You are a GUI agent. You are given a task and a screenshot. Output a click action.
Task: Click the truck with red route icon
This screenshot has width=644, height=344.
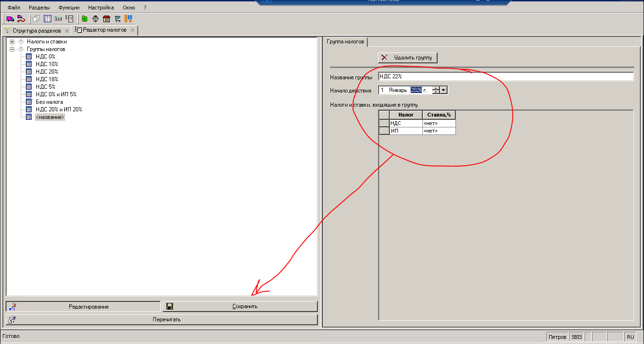coord(21,19)
